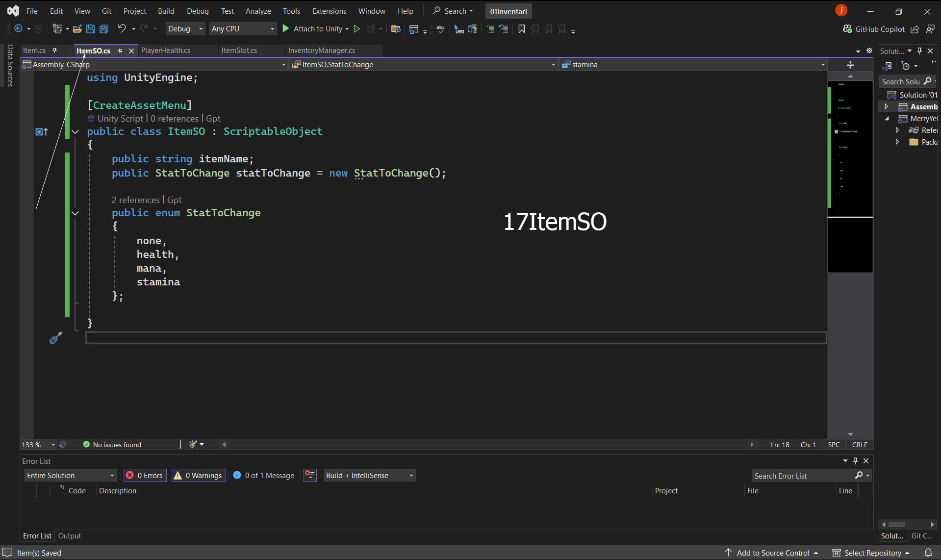The width and height of the screenshot is (941, 560).
Task: Open the Debug configuration dropdown
Action: [x=185, y=29]
